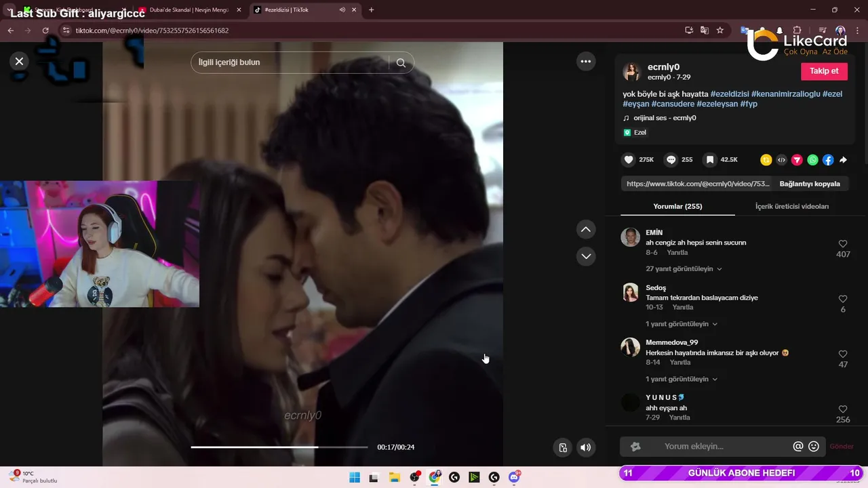The height and width of the screenshot is (488, 868).
Task: Send to friends with red paper-plane icon
Action: (x=797, y=160)
